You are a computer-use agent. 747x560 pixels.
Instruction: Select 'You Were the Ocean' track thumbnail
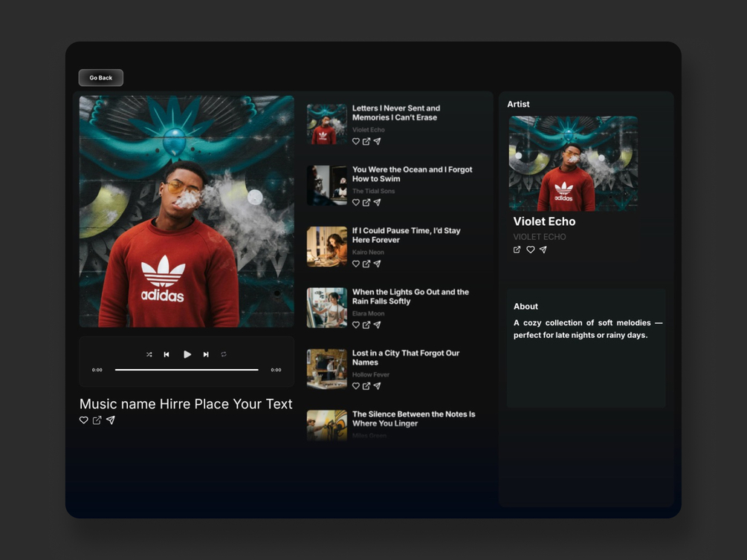[327, 185]
